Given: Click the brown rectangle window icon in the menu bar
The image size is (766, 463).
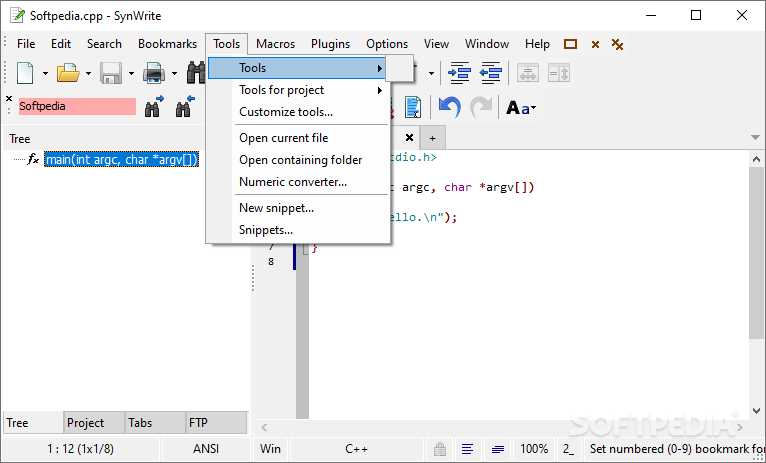Looking at the screenshot, I should point(570,44).
